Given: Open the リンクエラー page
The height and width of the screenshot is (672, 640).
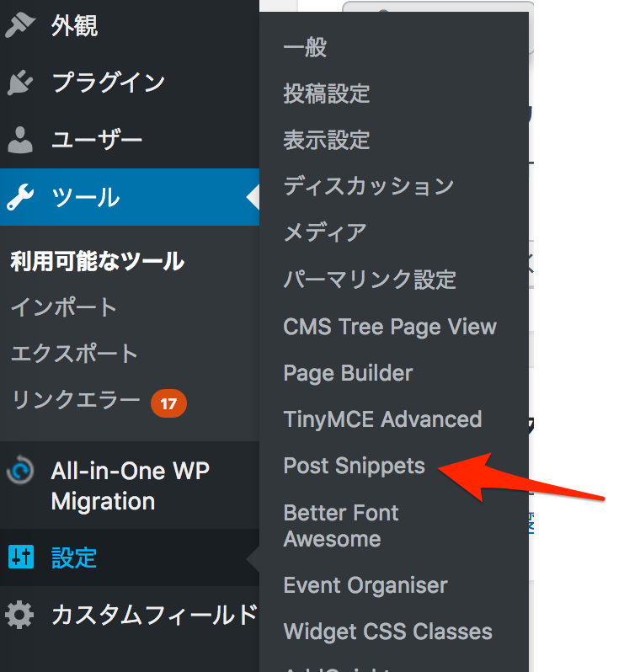Looking at the screenshot, I should (x=76, y=400).
